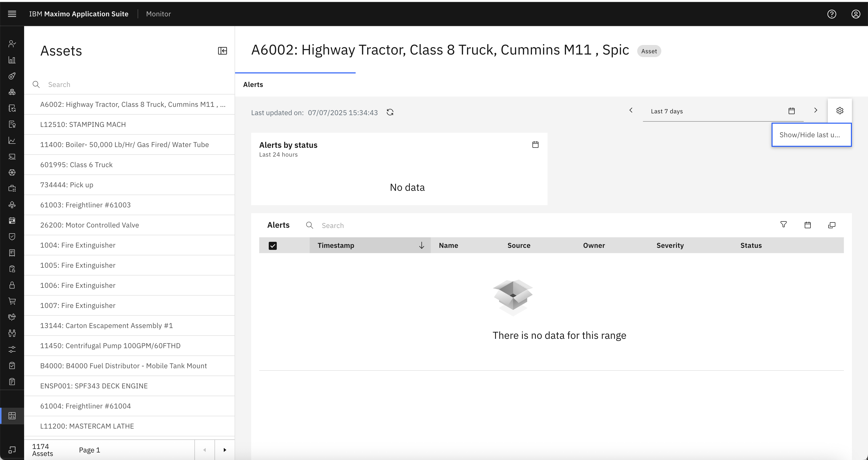This screenshot has width=868, height=460.
Task: Select asset 61003: Freightliner #61003
Action: coord(129,205)
